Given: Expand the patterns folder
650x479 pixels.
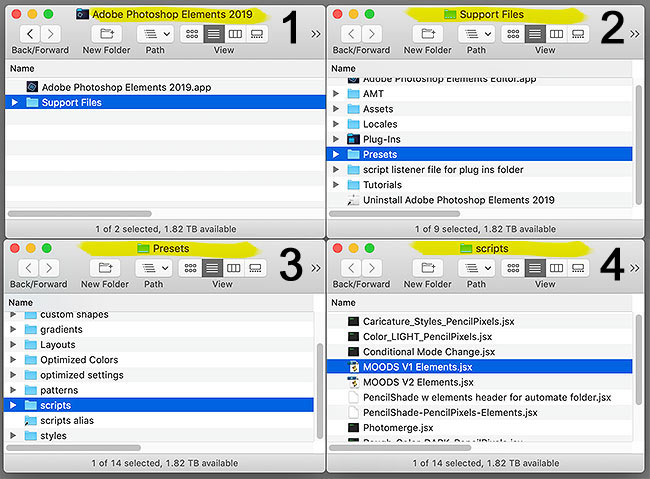Looking at the screenshot, I should click(13, 390).
